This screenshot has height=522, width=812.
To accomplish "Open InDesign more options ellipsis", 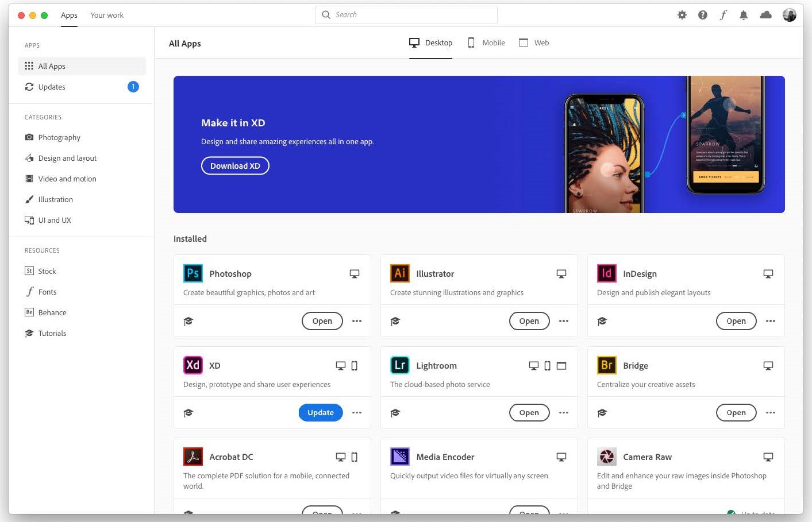I will 771,321.
